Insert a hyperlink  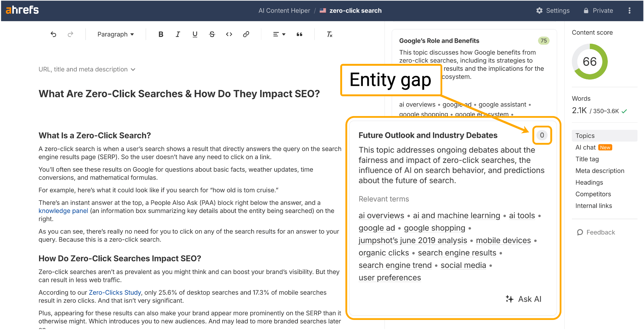(x=246, y=34)
